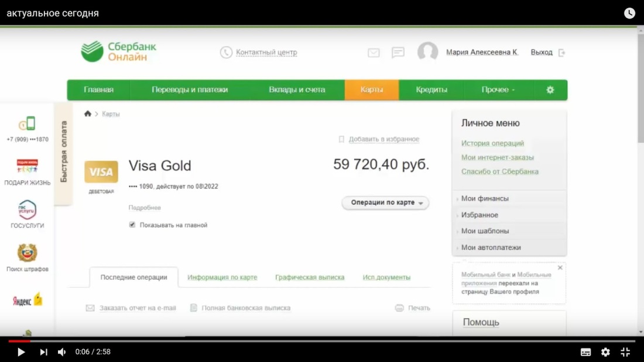644x362 pixels.
Task: Open the envelope messages icon
Action: (374, 53)
